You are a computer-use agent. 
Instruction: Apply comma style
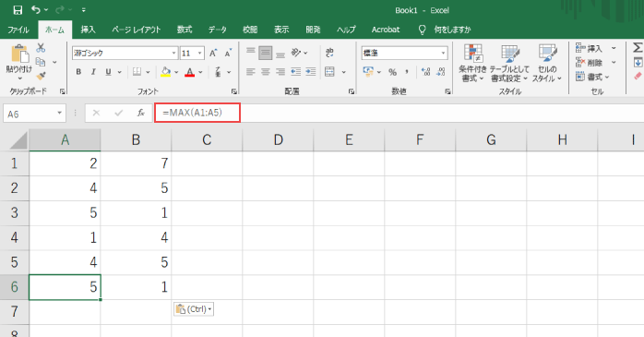pos(407,72)
